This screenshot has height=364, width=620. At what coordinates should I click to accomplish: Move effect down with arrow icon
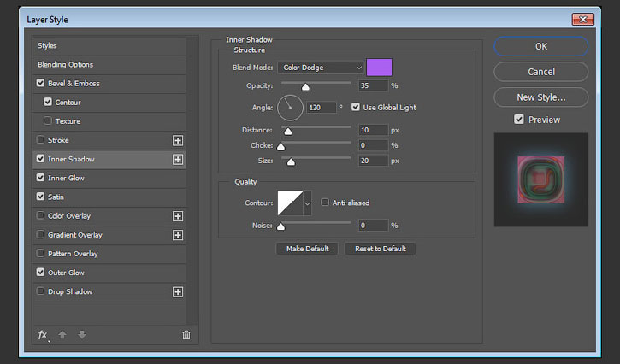(x=82, y=335)
